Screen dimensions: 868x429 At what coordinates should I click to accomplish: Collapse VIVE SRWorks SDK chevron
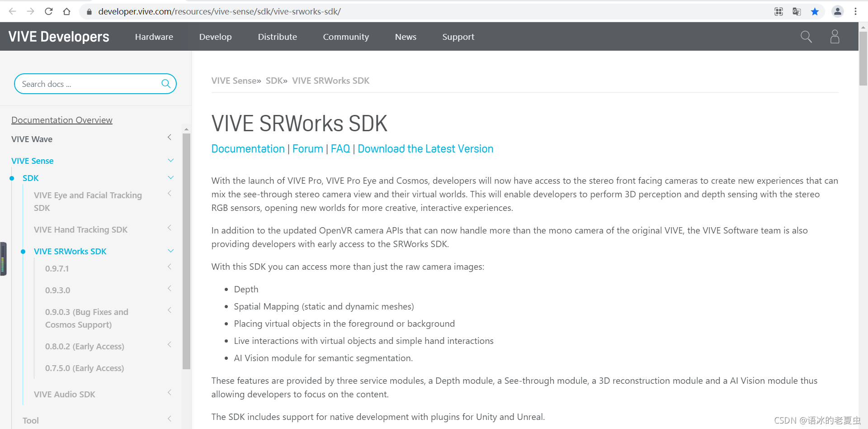click(170, 251)
